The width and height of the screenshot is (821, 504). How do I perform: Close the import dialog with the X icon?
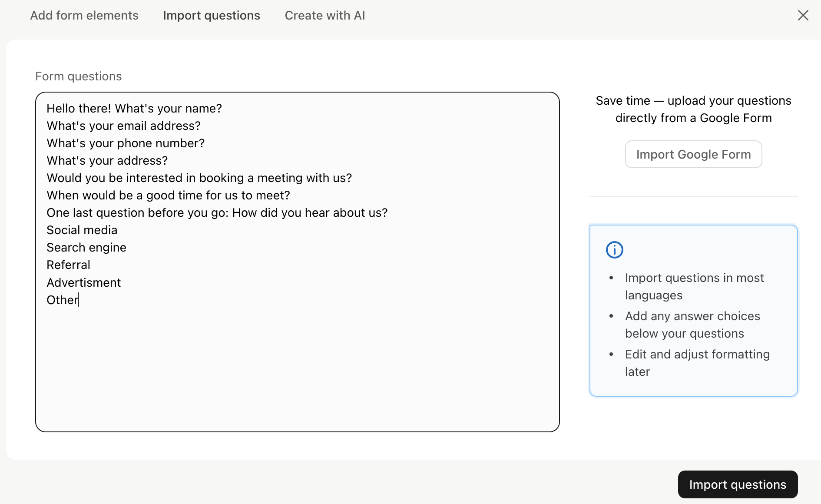coord(803,15)
